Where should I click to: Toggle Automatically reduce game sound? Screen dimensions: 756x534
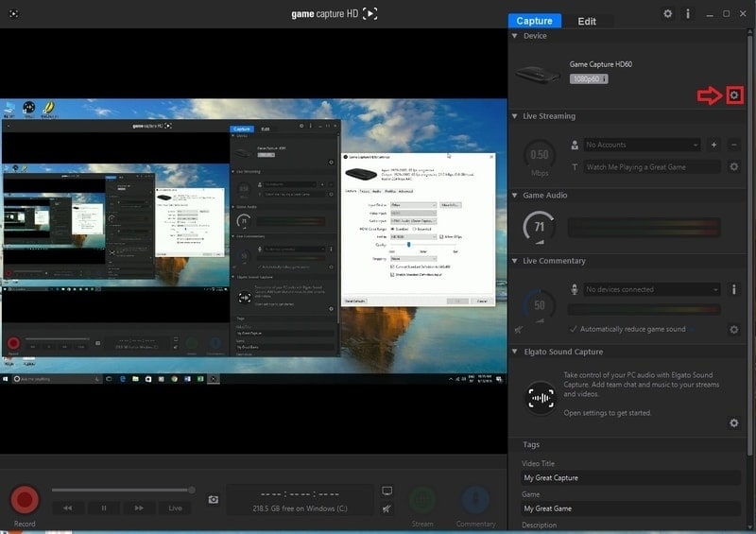[x=628, y=329]
